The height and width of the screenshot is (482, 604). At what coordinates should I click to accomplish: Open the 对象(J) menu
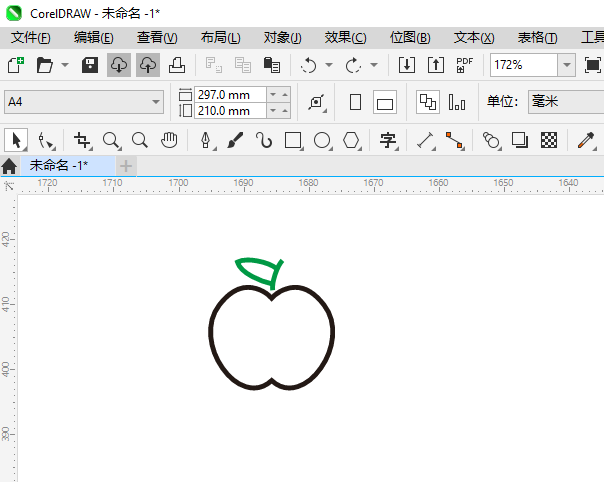283,38
